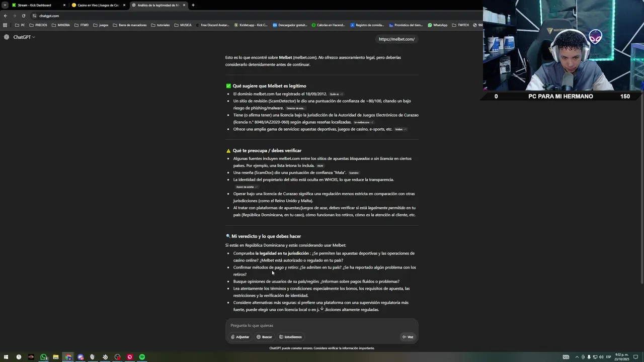Switch to the Casino en Vivo tab
Screen dimensions: 644x362
[98, 5]
